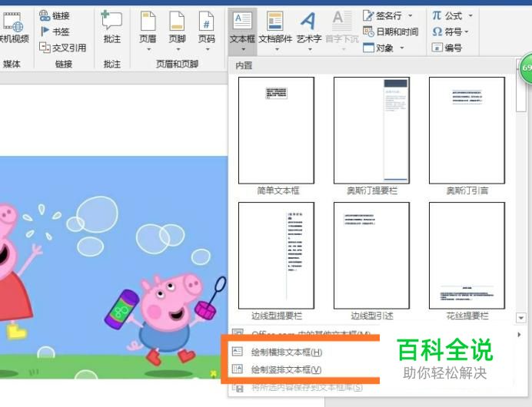Expand 文本框 dropdown arrow
This screenshot has width=532, height=407.
click(x=243, y=49)
